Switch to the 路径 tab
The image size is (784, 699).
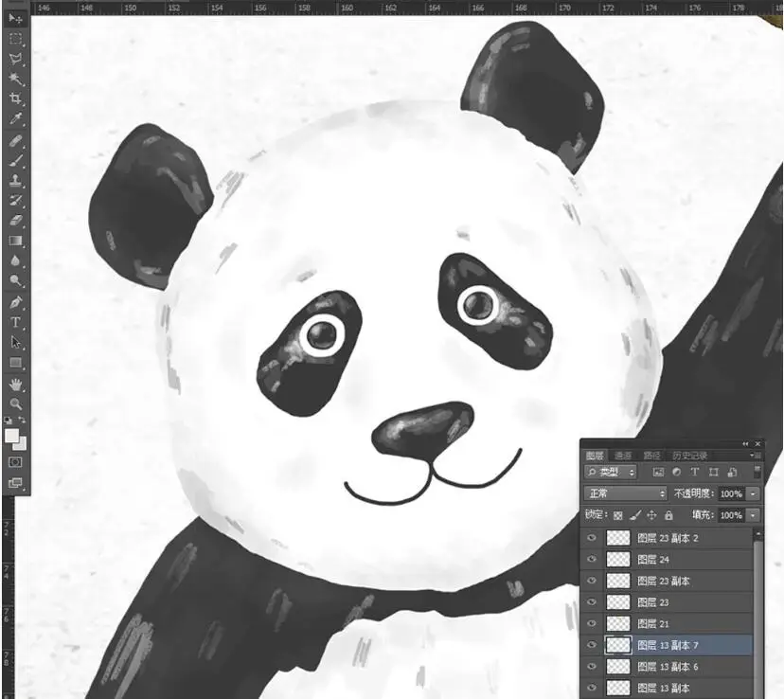click(651, 456)
